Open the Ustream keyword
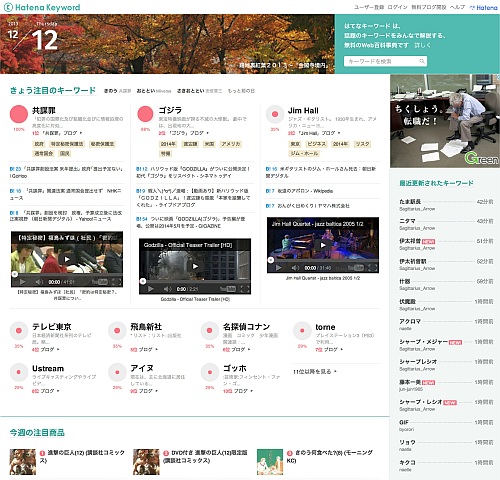This screenshot has width=500, height=480. pos(48,368)
